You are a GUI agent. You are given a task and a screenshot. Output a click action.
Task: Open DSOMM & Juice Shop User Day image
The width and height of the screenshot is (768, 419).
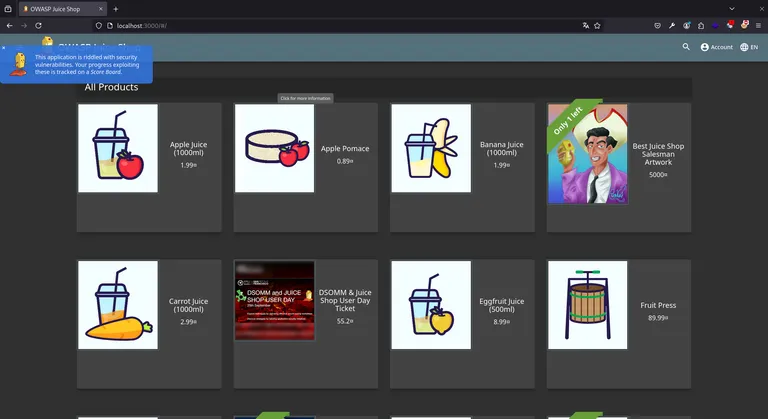(274, 300)
